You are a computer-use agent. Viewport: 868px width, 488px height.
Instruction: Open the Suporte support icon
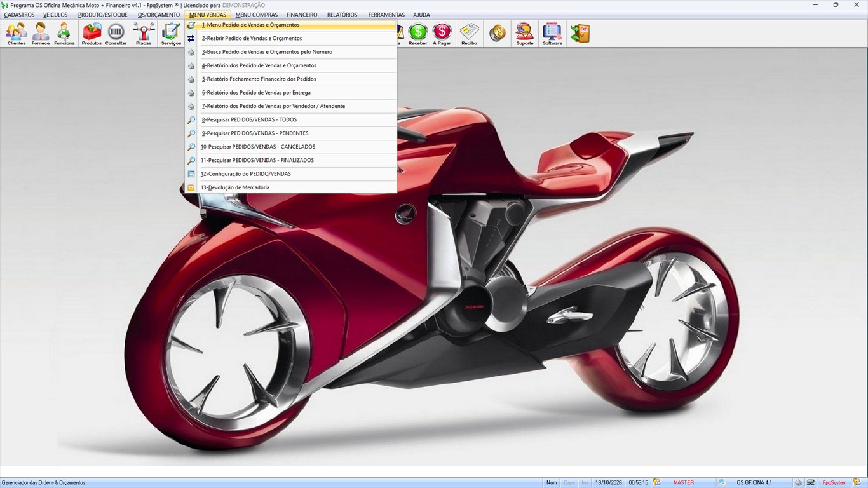tap(525, 34)
